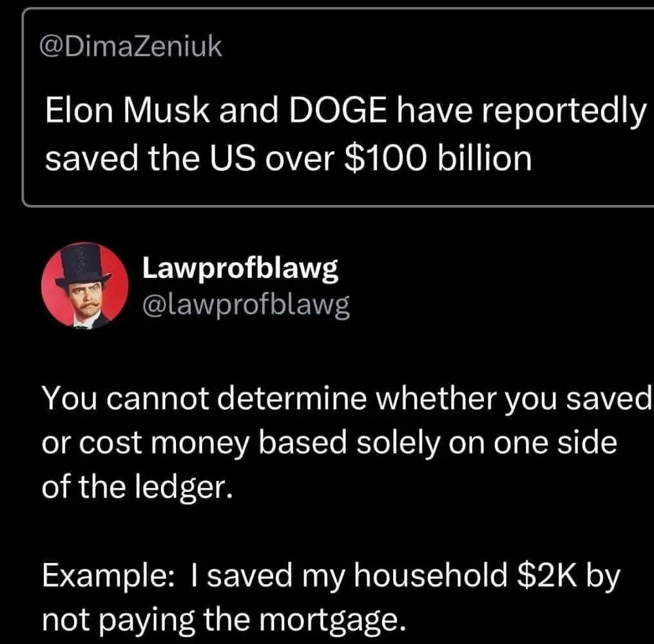Click the Lawprofblawg display name
654x644 pixels.
click(240, 270)
